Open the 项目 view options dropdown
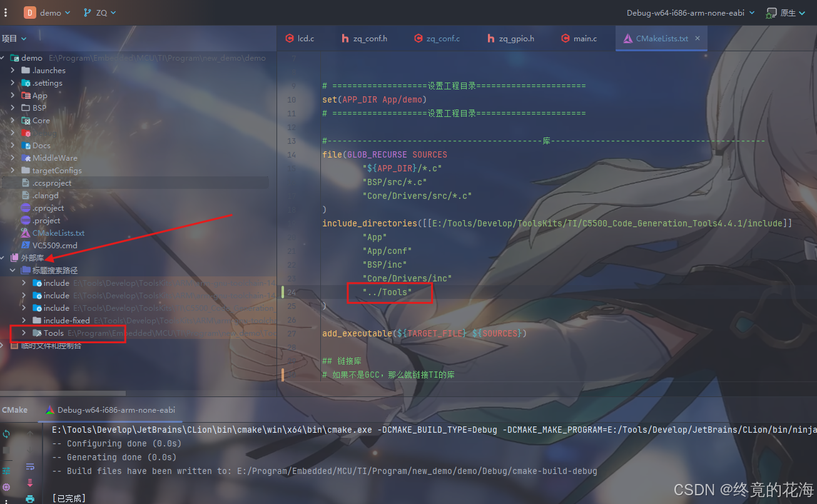817x504 pixels. [x=14, y=38]
